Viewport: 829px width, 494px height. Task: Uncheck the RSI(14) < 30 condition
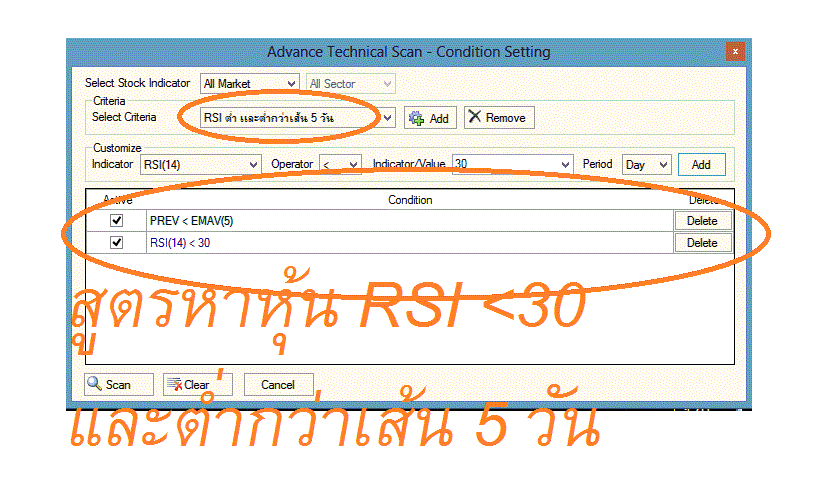pyautogui.click(x=116, y=242)
